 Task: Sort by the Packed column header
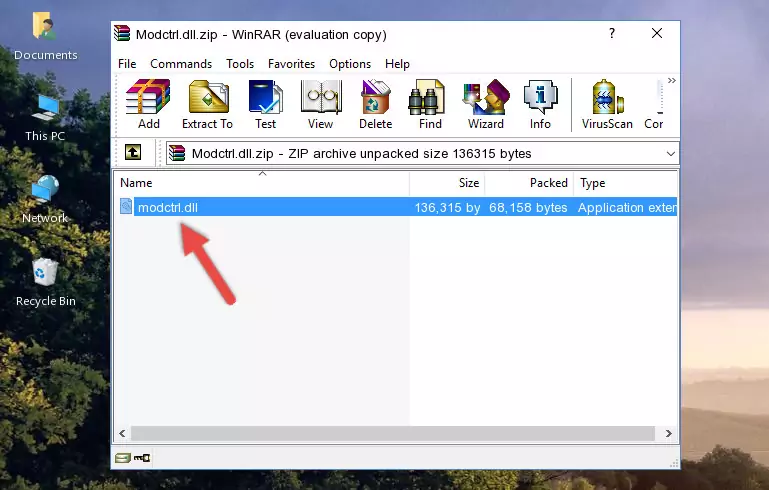point(529,183)
